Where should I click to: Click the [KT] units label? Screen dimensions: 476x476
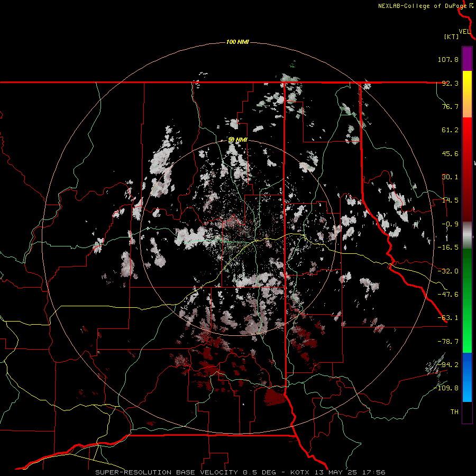452,36
